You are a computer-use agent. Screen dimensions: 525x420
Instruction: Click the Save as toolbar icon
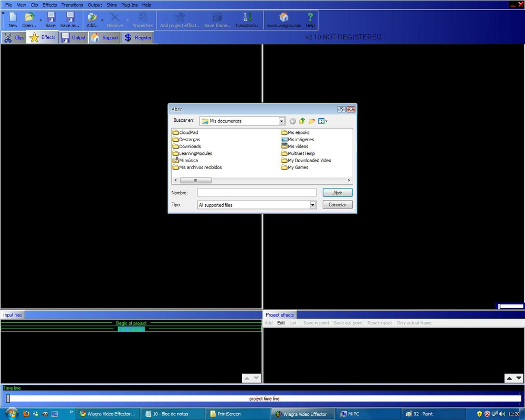click(70, 17)
